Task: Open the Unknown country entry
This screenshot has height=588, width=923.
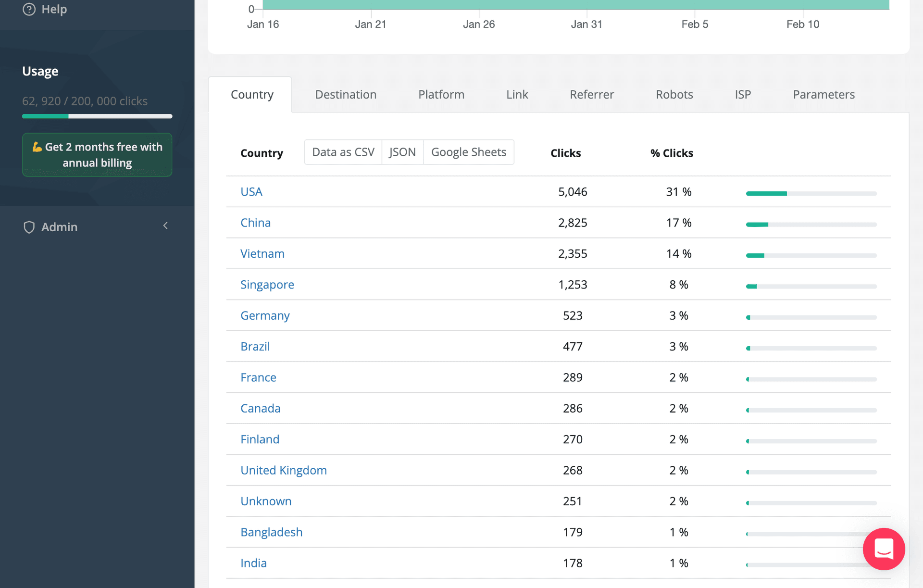Action: pyautogui.click(x=266, y=501)
